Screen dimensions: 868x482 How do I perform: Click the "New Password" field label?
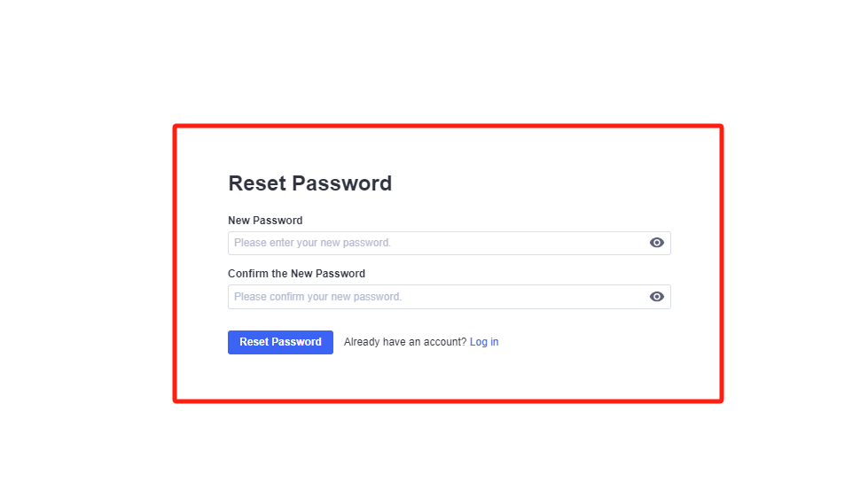(265, 221)
